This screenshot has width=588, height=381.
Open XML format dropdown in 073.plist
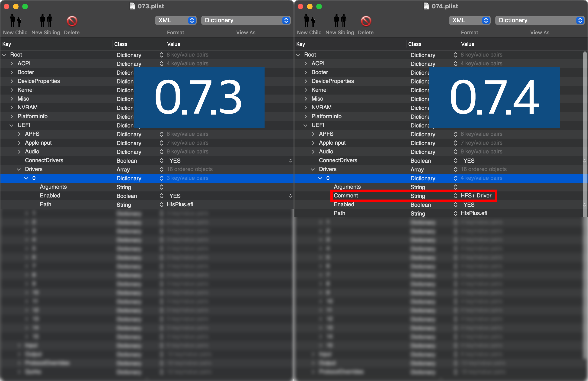176,20
